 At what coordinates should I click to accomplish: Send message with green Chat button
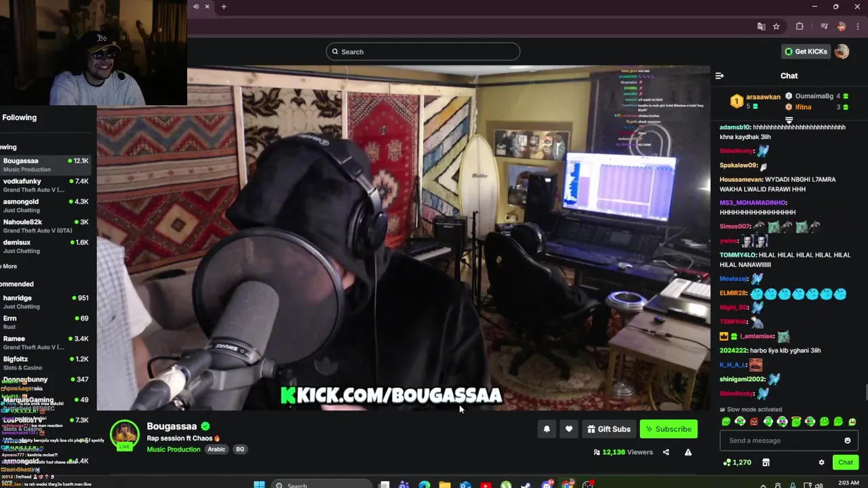(x=846, y=462)
